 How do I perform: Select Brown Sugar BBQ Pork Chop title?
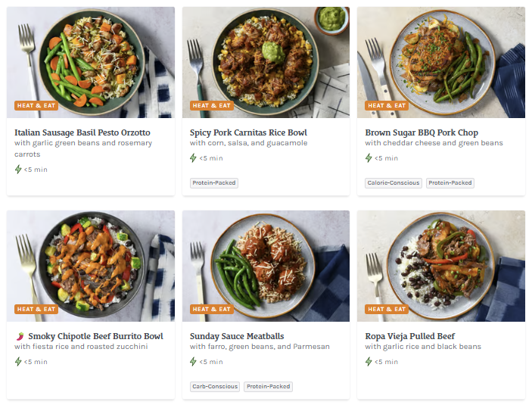point(422,132)
